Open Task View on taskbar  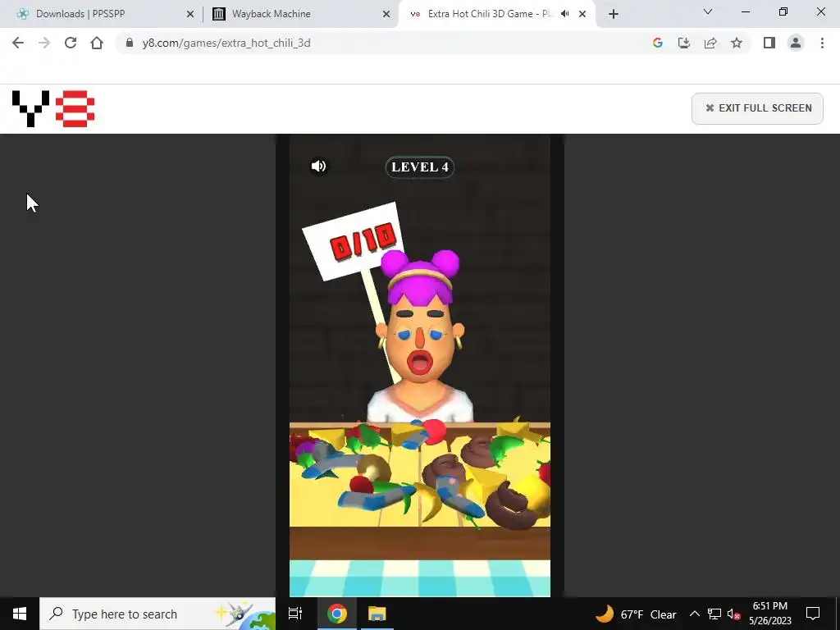295,614
